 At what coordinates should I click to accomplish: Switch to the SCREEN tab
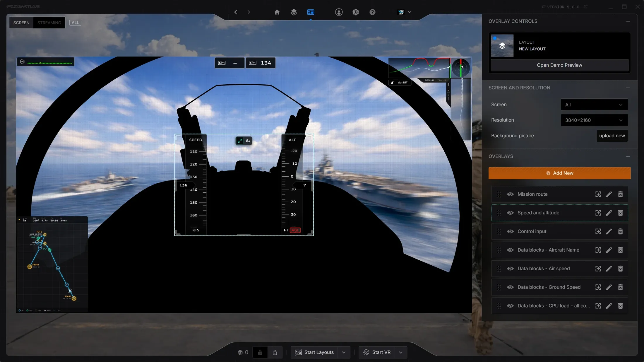[21, 23]
